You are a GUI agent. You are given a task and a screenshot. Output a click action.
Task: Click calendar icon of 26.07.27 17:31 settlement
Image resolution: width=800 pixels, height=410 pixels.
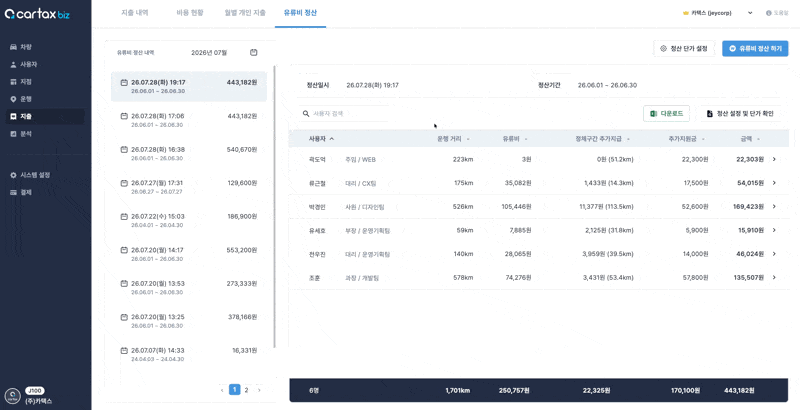point(123,183)
